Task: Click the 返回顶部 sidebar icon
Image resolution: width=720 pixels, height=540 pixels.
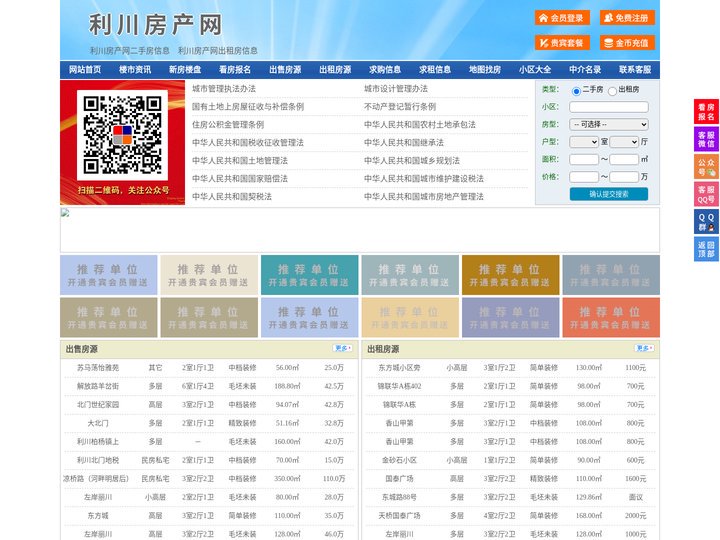Action: (706, 249)
